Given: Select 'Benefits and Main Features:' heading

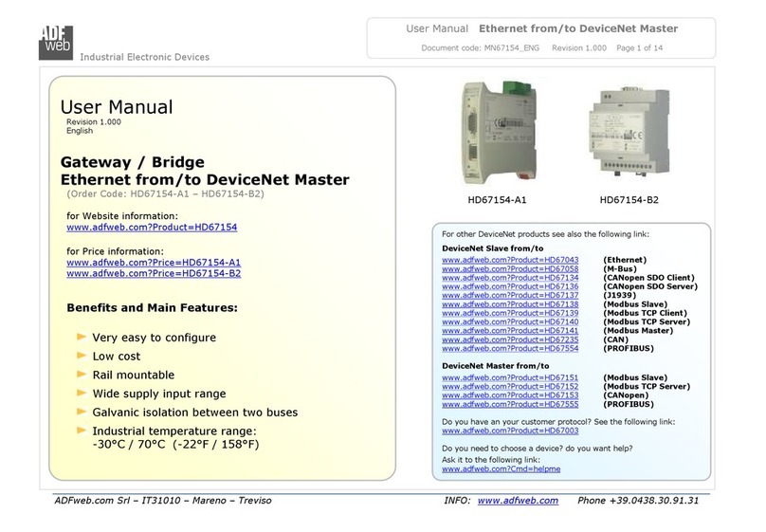Looking at the screenshot, I should [x=152, y=308].
